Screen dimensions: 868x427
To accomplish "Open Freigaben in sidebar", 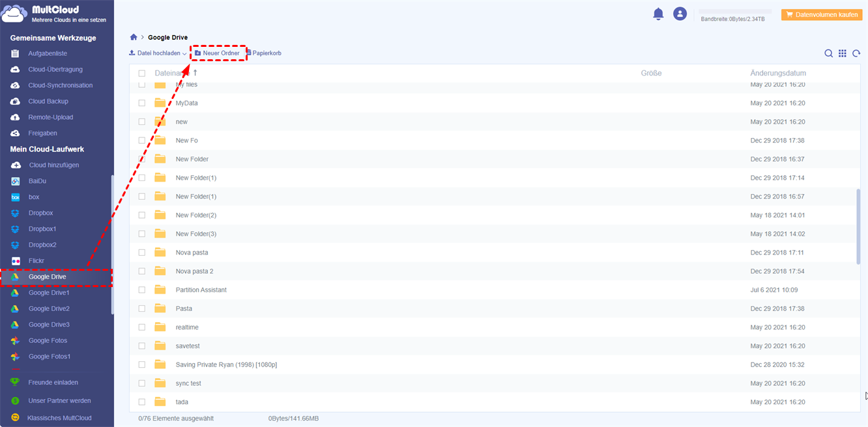I will point(43,133).
